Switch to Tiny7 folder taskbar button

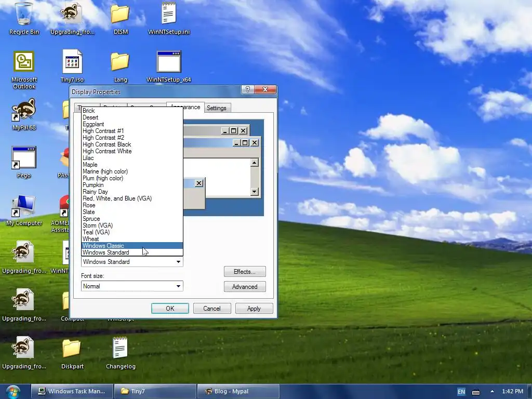tap(155, 391)
